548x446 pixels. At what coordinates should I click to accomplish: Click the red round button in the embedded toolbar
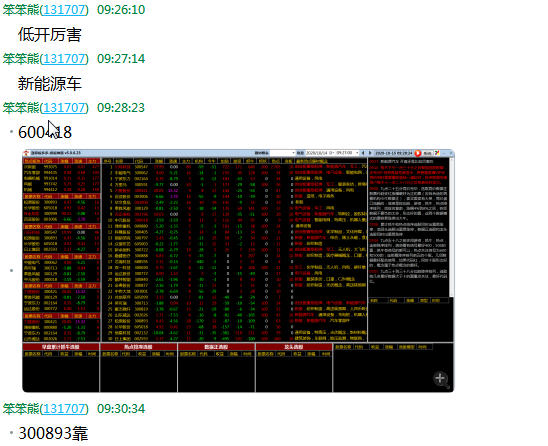pyautogui.click(x=418, y=153)
